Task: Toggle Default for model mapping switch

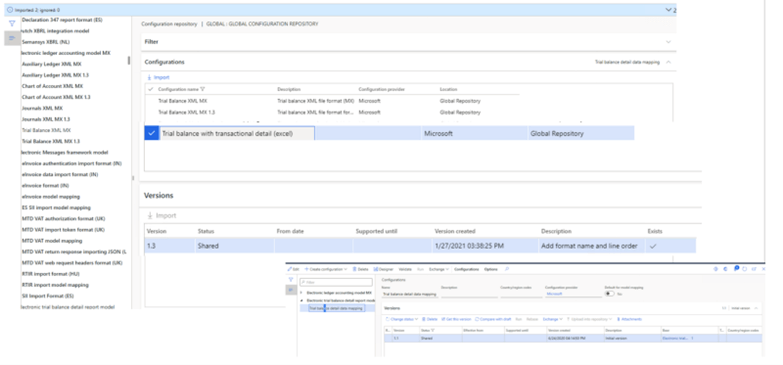Action: click(610, 294)
